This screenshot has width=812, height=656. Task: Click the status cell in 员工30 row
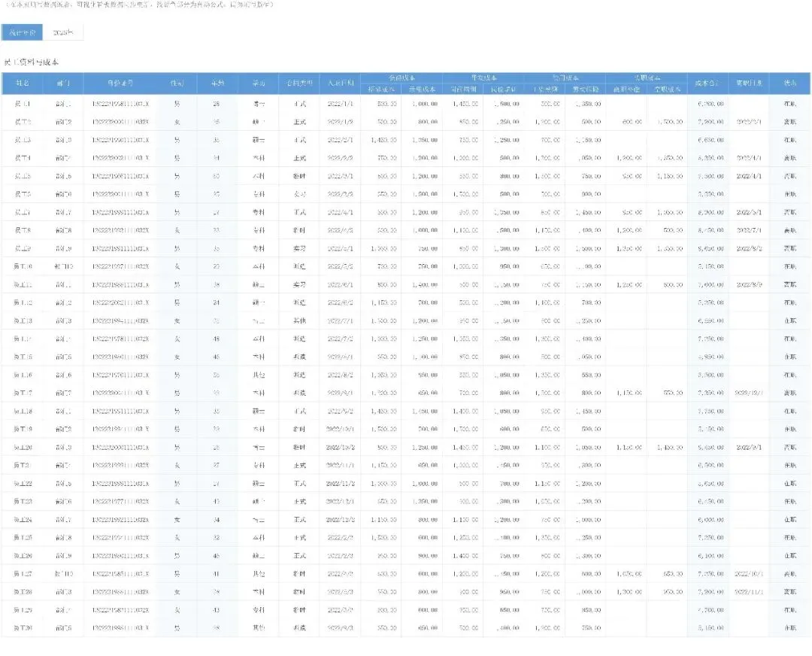tap(789, 628)
